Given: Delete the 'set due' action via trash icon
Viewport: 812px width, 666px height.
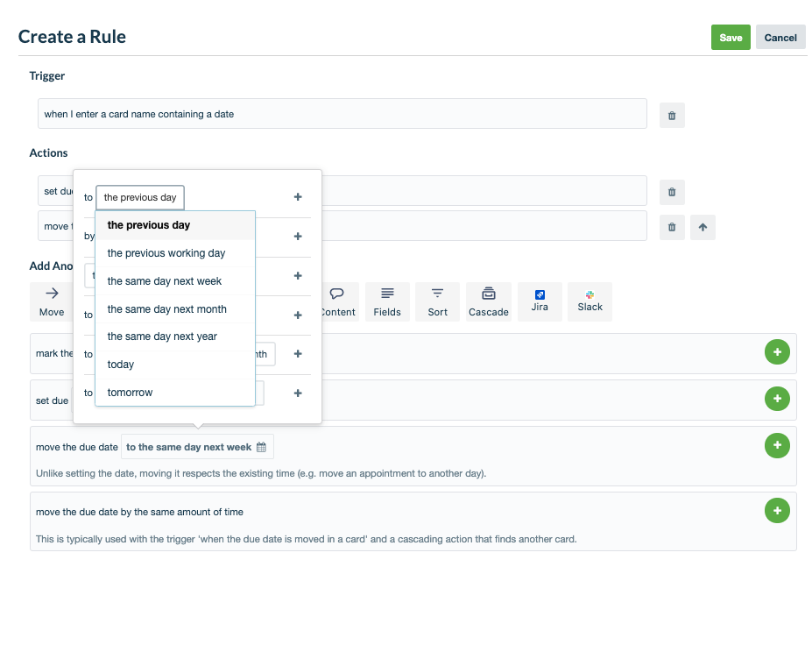Looking at the screenshot, I should [672, 192].
